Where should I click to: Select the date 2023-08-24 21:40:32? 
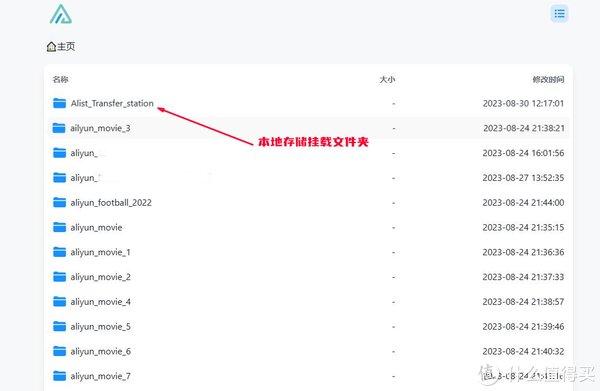tap(523, 351)
